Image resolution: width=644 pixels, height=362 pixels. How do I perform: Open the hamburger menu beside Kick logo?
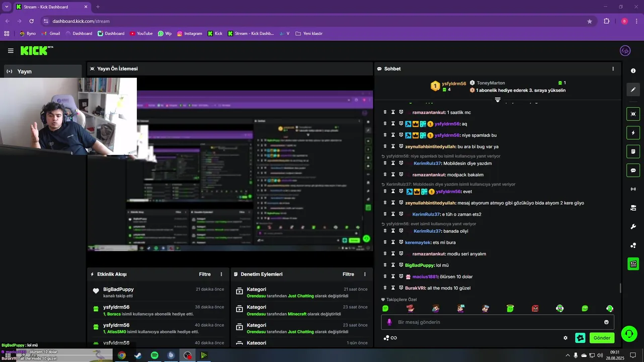pos(11,51)
